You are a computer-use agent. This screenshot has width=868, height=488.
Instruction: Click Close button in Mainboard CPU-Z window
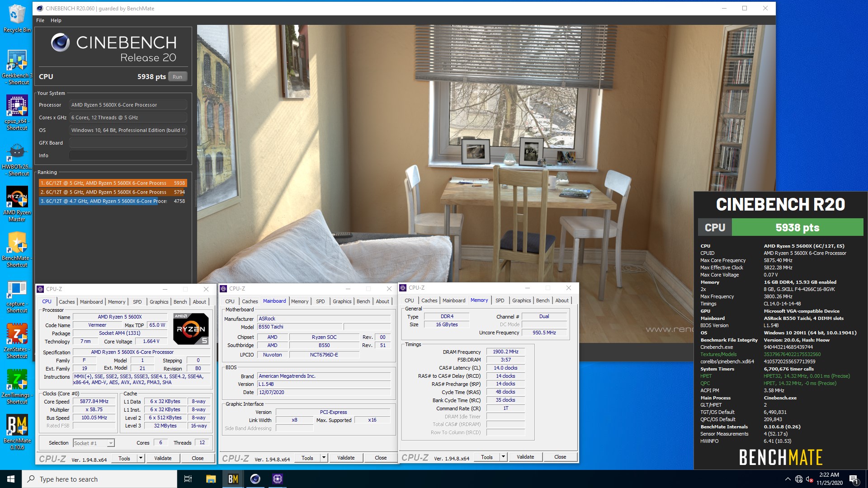pos(381,458)
